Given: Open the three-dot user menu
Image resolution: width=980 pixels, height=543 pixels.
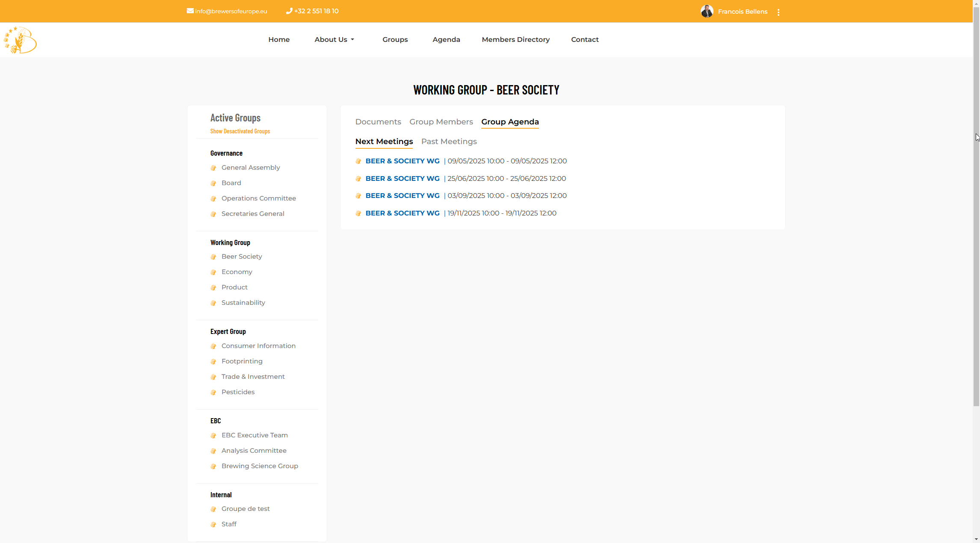Looking at the screenshot, I should (x=778, y=12).
